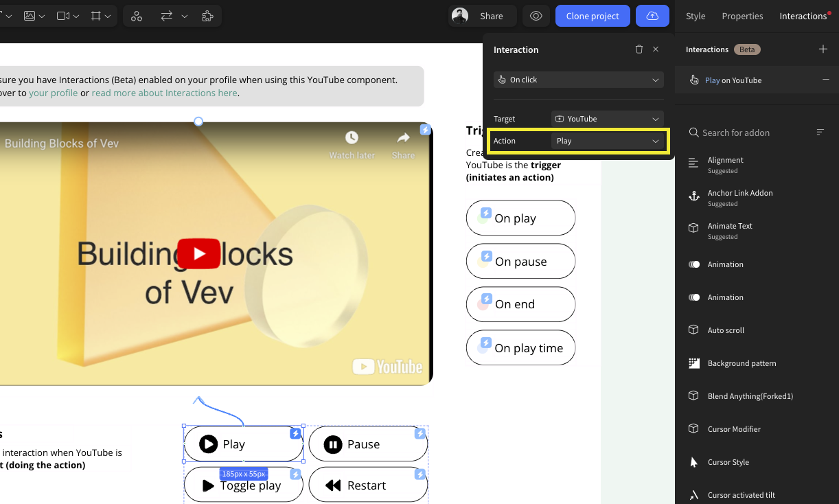Expand the Target YouTube dropdown

(x=607, y=119)
